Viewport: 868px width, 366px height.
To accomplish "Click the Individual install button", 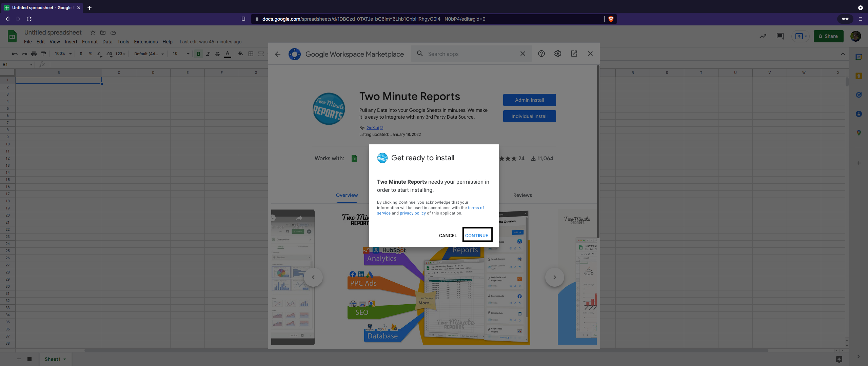I will pyautogui.click(x=529, y=116).
